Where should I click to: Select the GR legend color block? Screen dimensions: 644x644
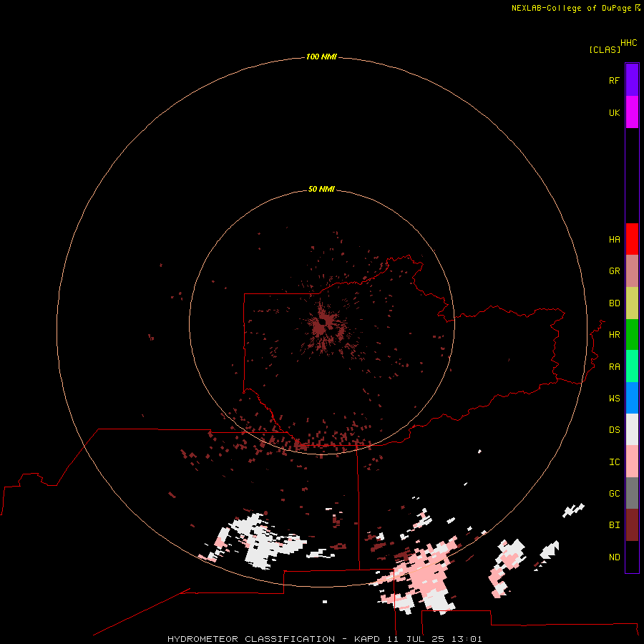point(632,270)
